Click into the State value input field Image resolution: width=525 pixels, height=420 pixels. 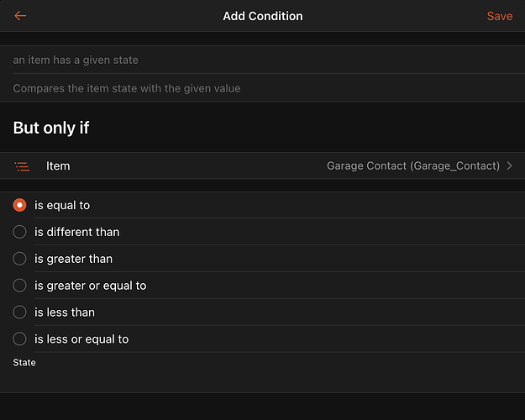pos(262,379)
